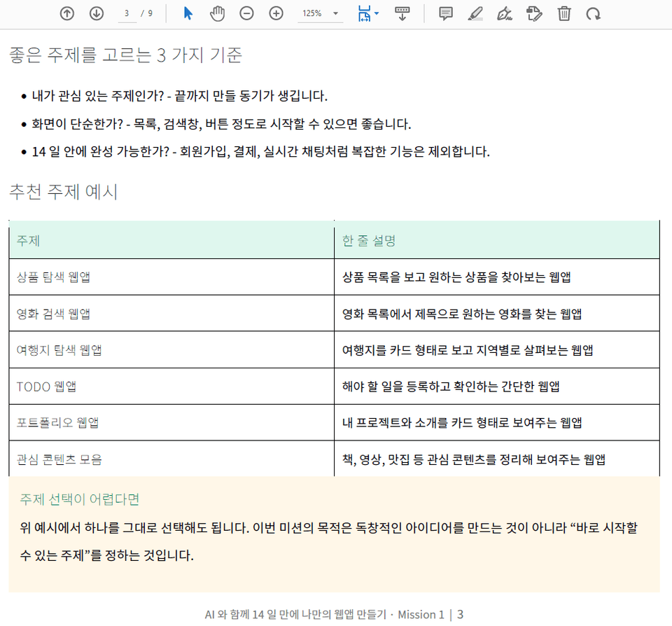
Task: Click description '내 프로젝트와 소개를 카드 형태로 보여주는 웹앱'
Action: pyautogui.click(x=462, y=423)
